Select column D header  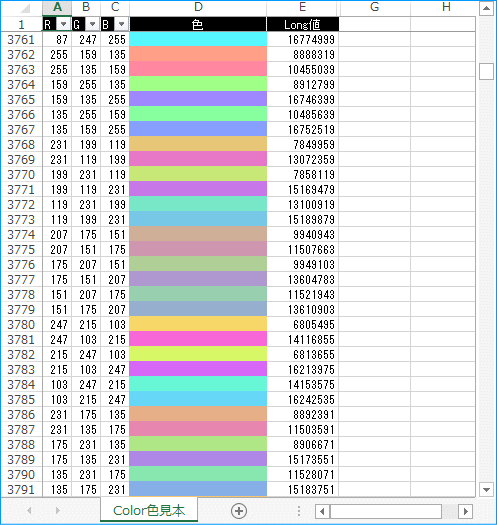point(198,7)
